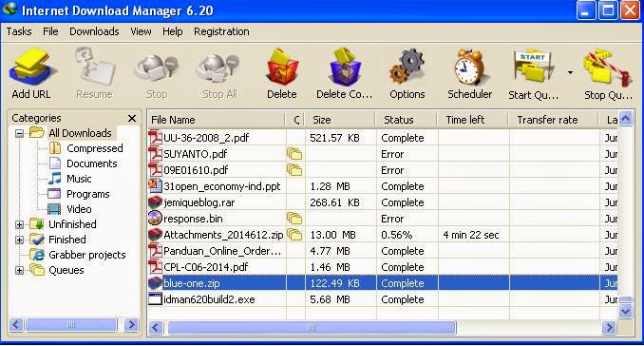Expand the Unfinished tree node
The height and width of the screenshot is (346, 644).
(19, 224)
